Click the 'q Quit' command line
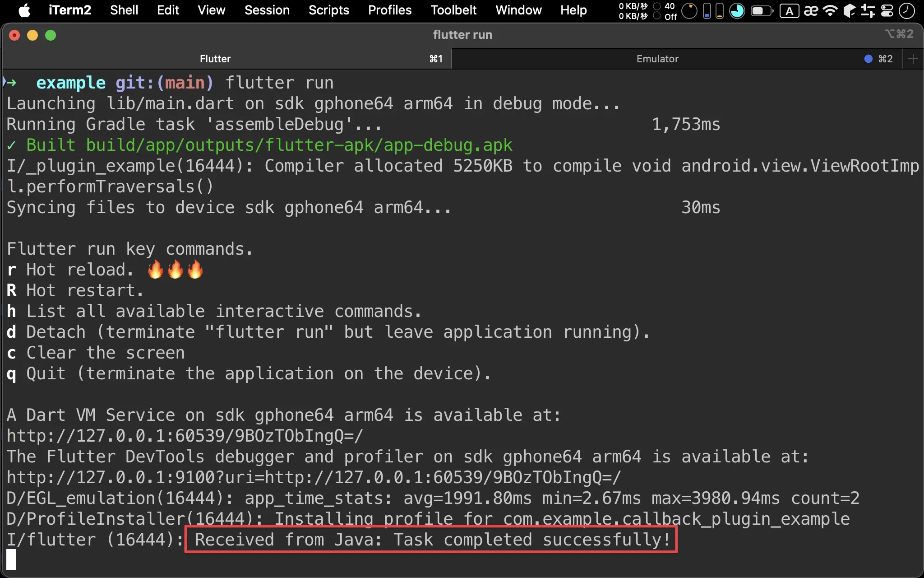 249,373
